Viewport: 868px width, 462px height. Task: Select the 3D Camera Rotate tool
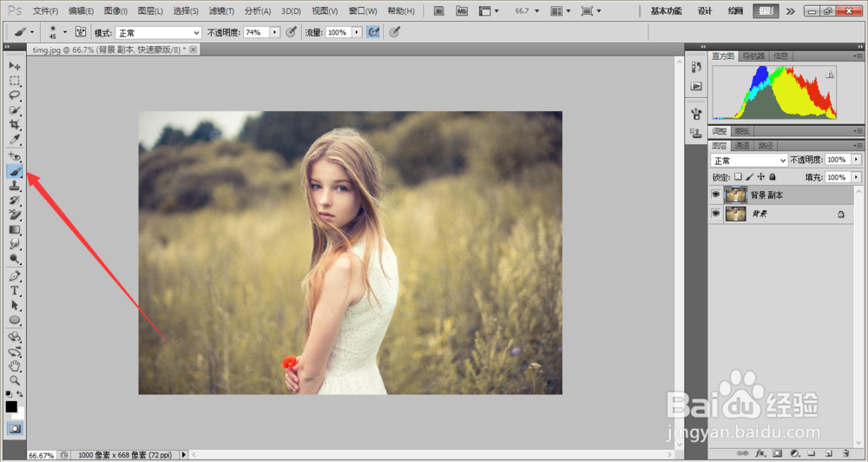(x=15, y=352)
